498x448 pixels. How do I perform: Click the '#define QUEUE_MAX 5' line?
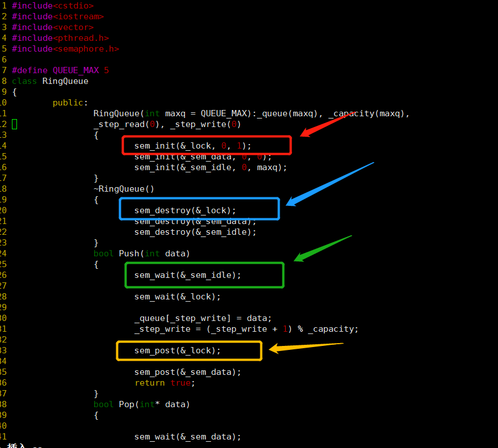[x=60, y=70]
